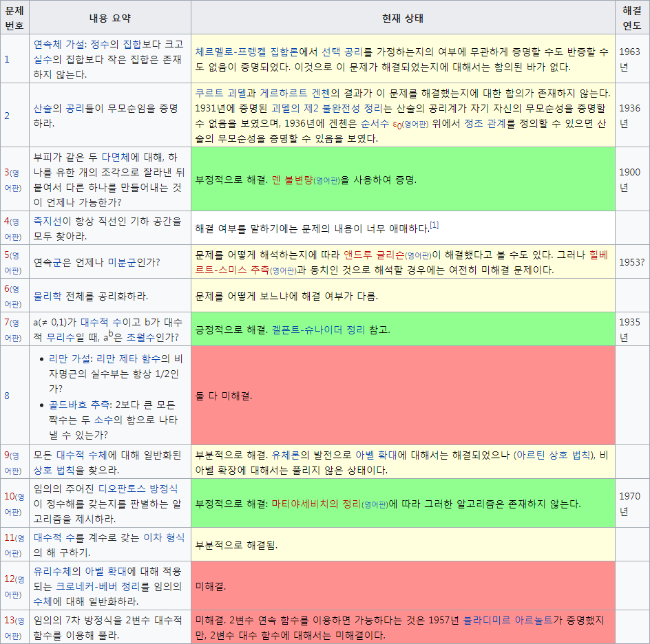
Task: Click the 내용 요약 column header
Action: coord(110,18)
